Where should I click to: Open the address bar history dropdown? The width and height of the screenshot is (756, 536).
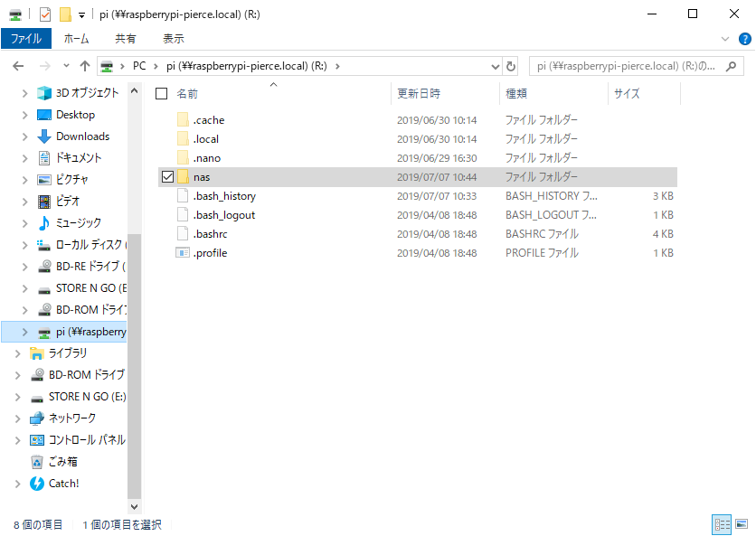[x=495, y=66]
